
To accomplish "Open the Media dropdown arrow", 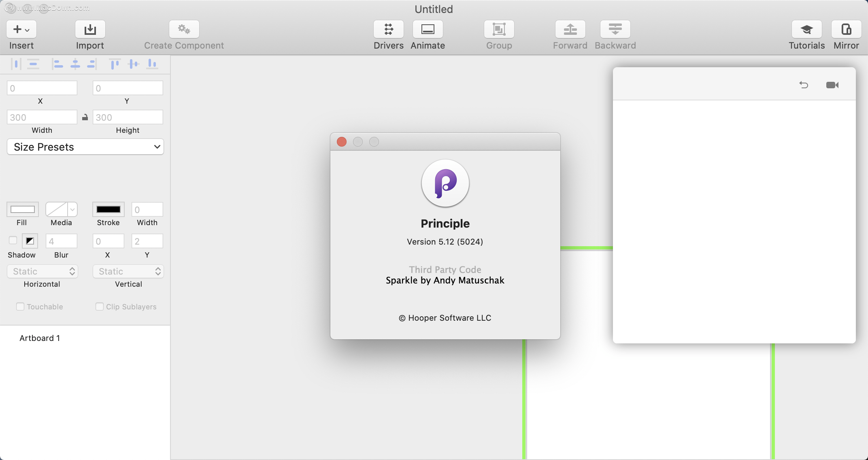I will (x=72, y=209).
